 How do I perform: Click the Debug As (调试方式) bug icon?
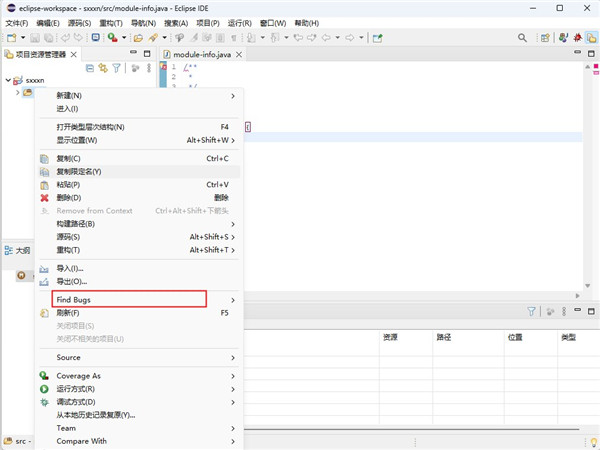pos(44,402)
